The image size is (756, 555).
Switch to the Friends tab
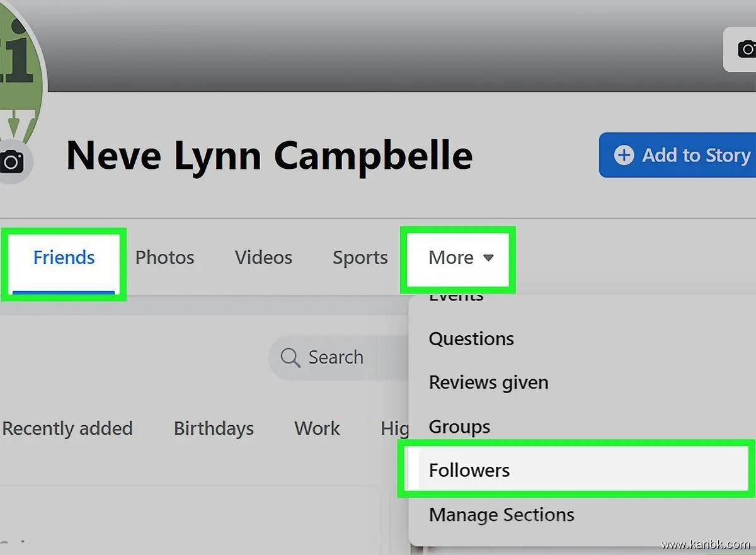64,258
